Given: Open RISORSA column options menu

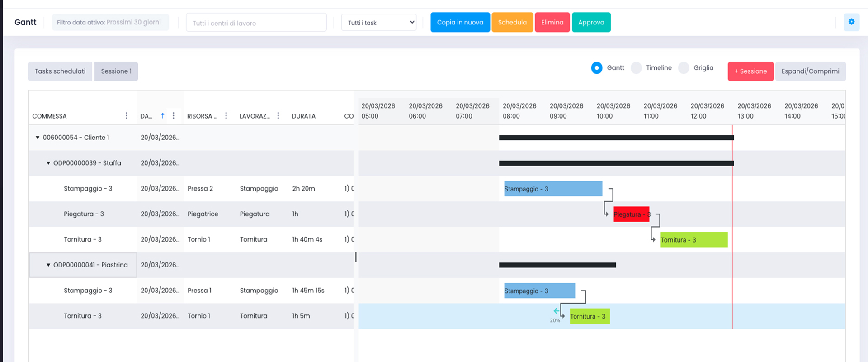Looking at the screenshot, I should coord(226,116).
